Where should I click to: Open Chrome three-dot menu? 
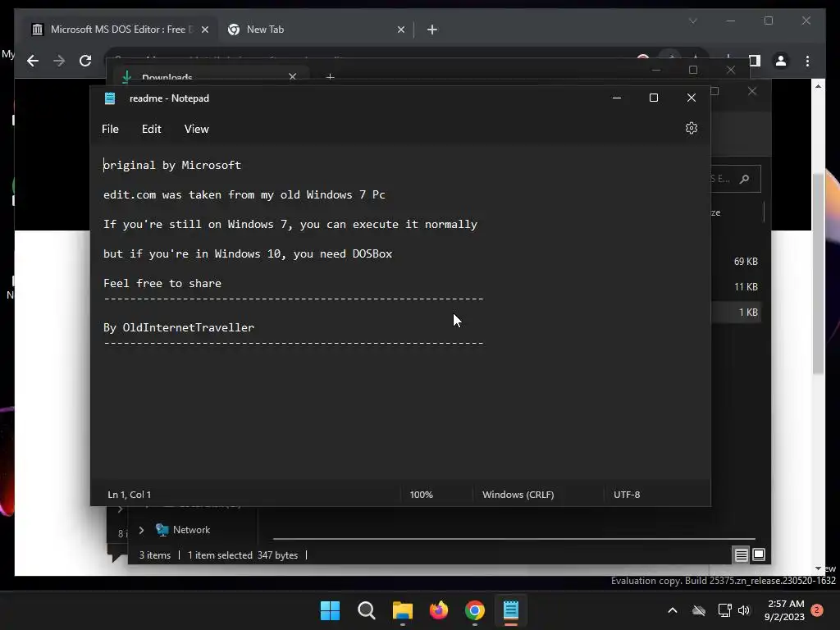coord(807,61)
